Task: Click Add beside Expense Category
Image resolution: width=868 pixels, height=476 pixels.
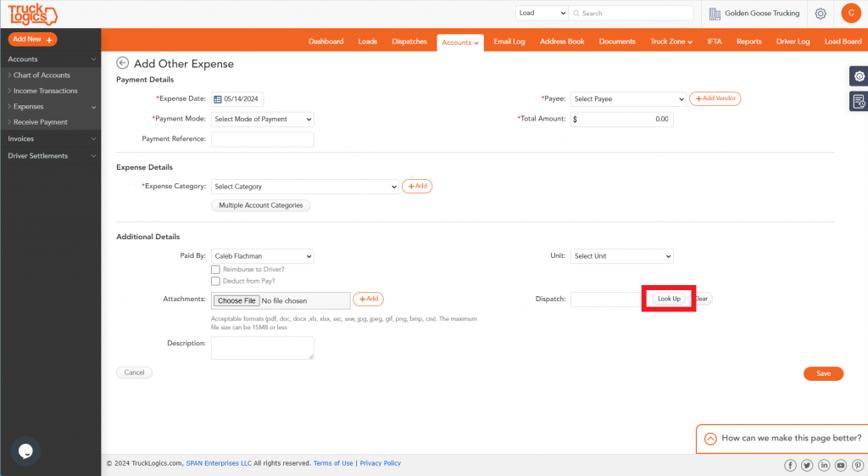Action: tap(417, 186)
